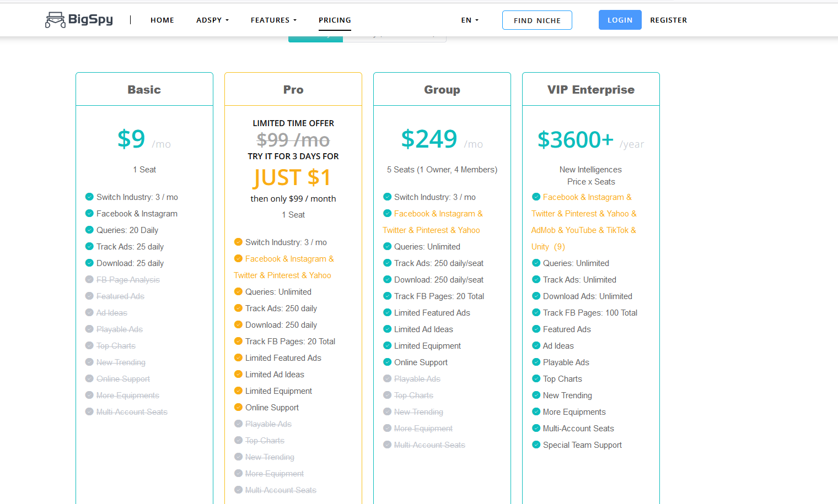
Task: Click check icon beside Basic 'Track Ads: 25 daily'
Action: coord(89,246)
